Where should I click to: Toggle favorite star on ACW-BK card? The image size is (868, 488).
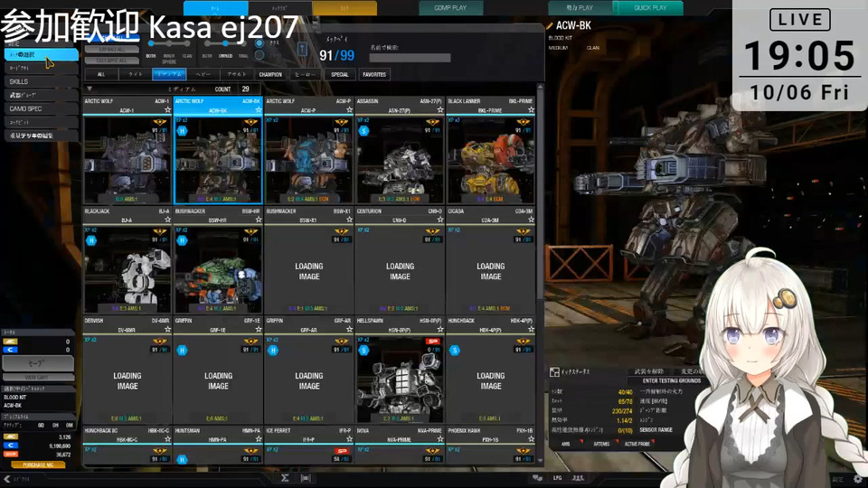pos(259,110)
